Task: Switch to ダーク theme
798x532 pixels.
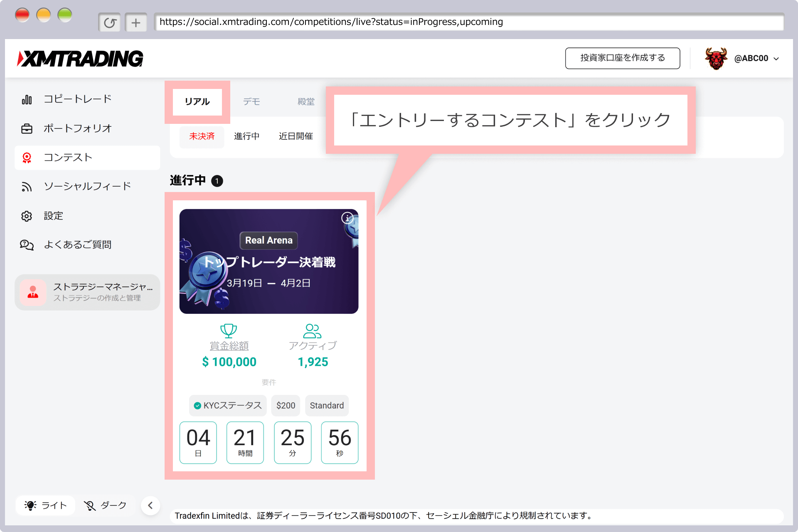Action: point(105,505)
